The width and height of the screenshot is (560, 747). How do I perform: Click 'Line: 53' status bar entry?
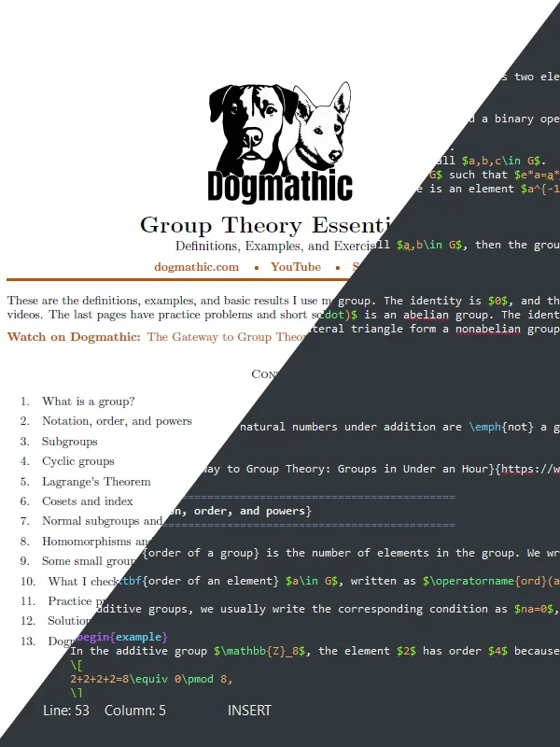point(66,711)
